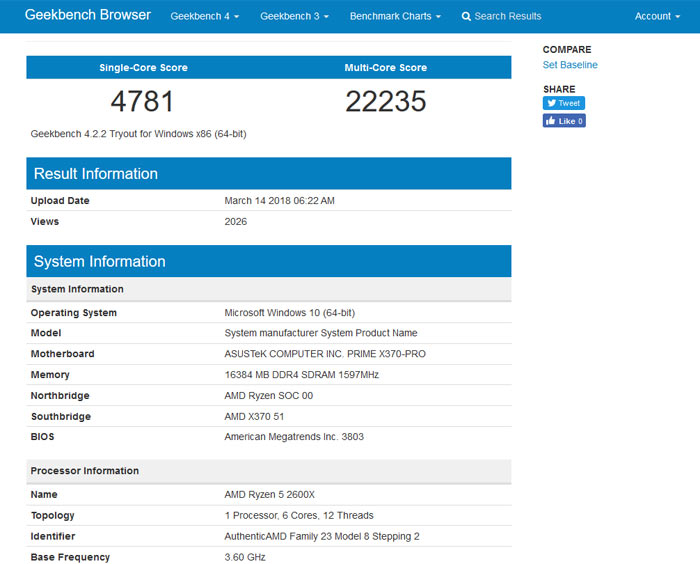Click the Facebook Like button
Image resolution: width=700 pixels, height=564 pixels.
click(564, 121)
